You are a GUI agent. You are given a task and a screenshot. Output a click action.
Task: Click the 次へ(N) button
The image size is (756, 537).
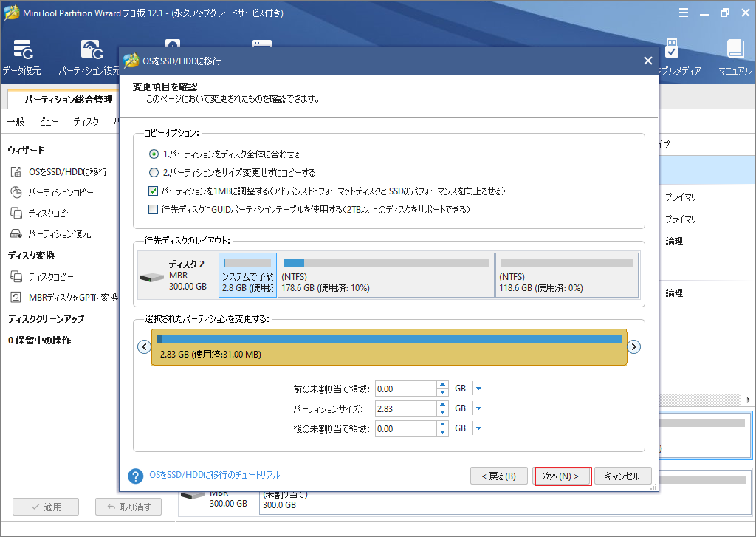pos(562,476)
